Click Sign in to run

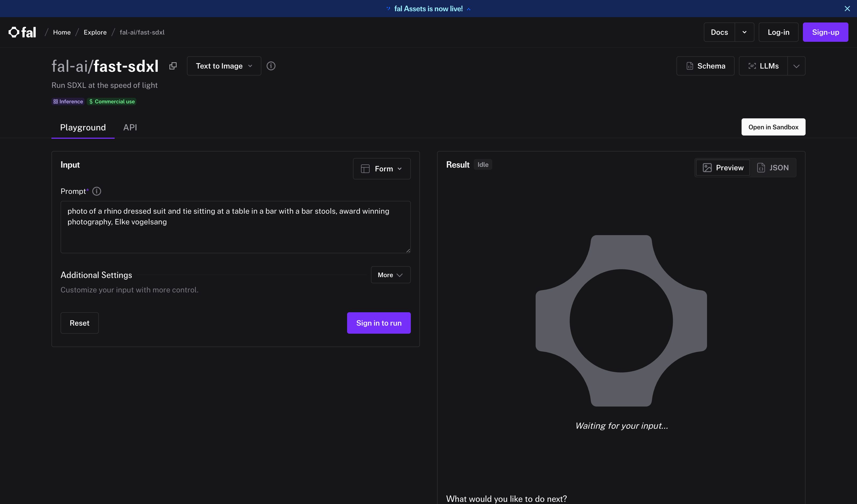(378, 323)
